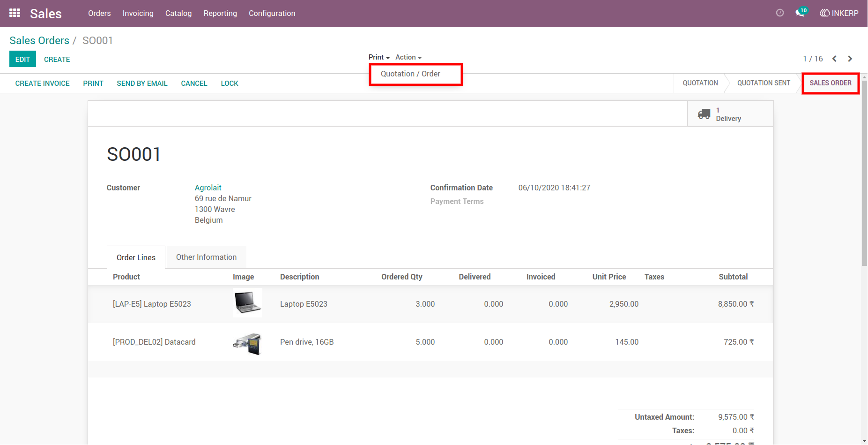Click Send by Email button

(x=142, y=83)
